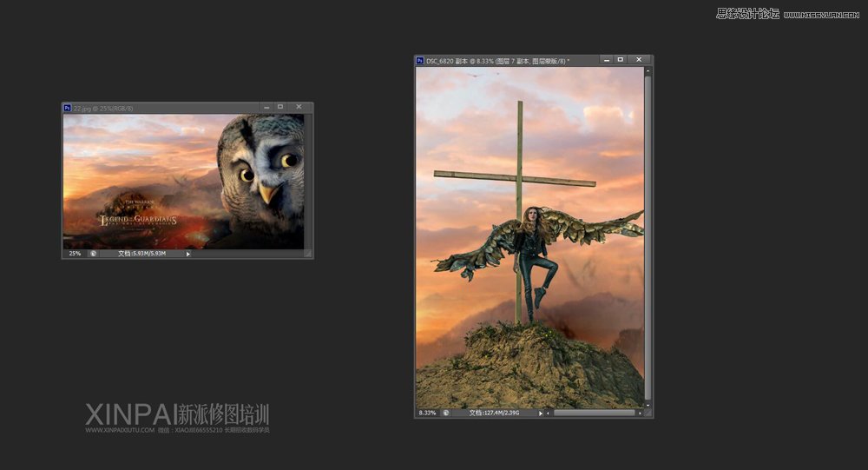Click the winged woman canvas in DSC_6820

coord(529,238)
